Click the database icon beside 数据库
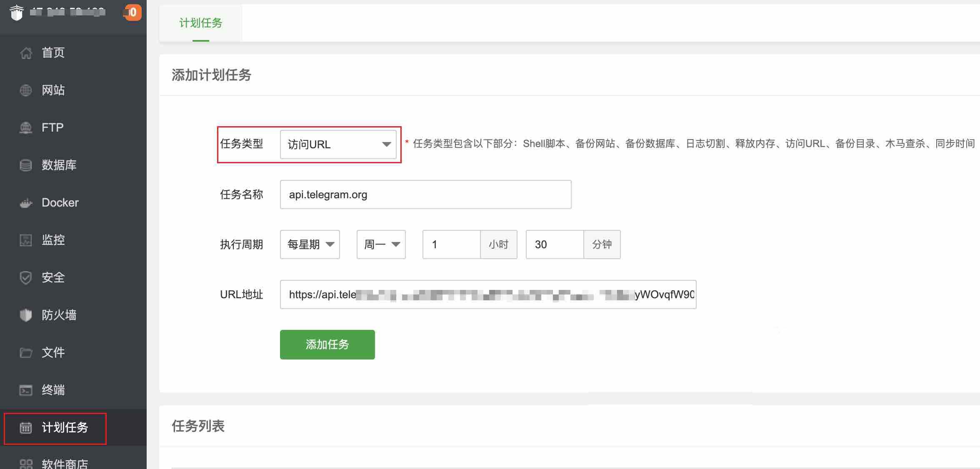This screenshot has width=980, height=469. click(26, 165)
